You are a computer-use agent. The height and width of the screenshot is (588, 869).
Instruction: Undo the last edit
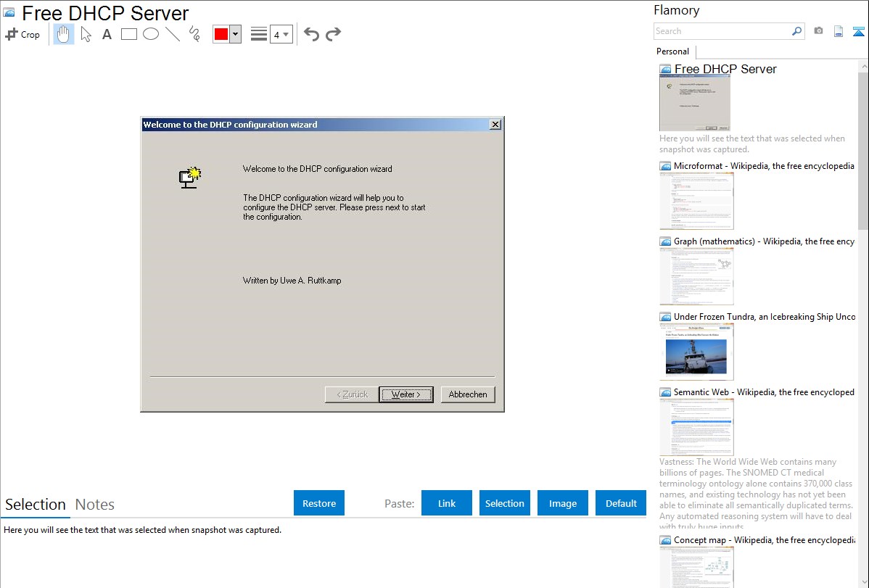click(311, 34)
